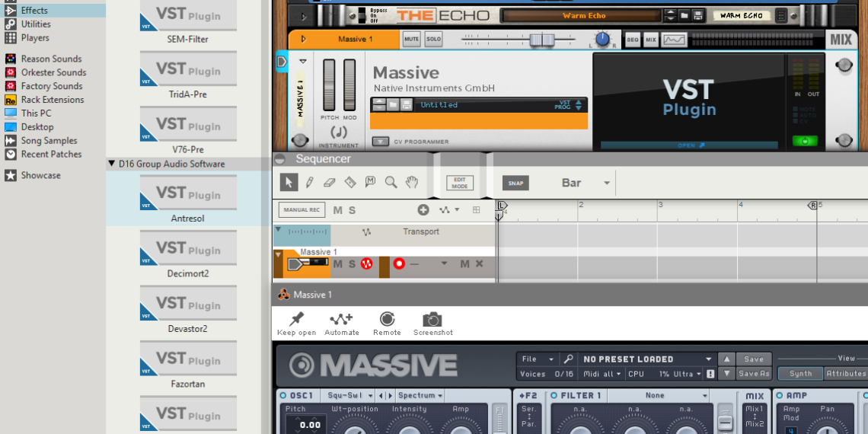The height and width of the screenshot is (434, 868).
Task: Click the Rack Extensions icon in browser
Action: point(10,101)
